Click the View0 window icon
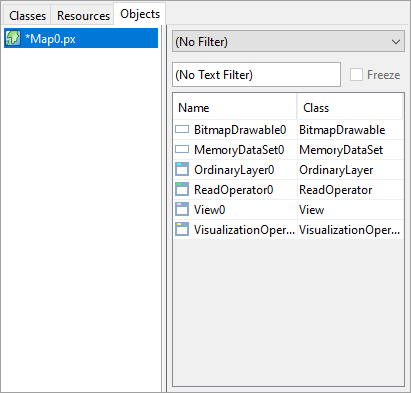Viewport: 411px width, 393px height. point(182,209)
